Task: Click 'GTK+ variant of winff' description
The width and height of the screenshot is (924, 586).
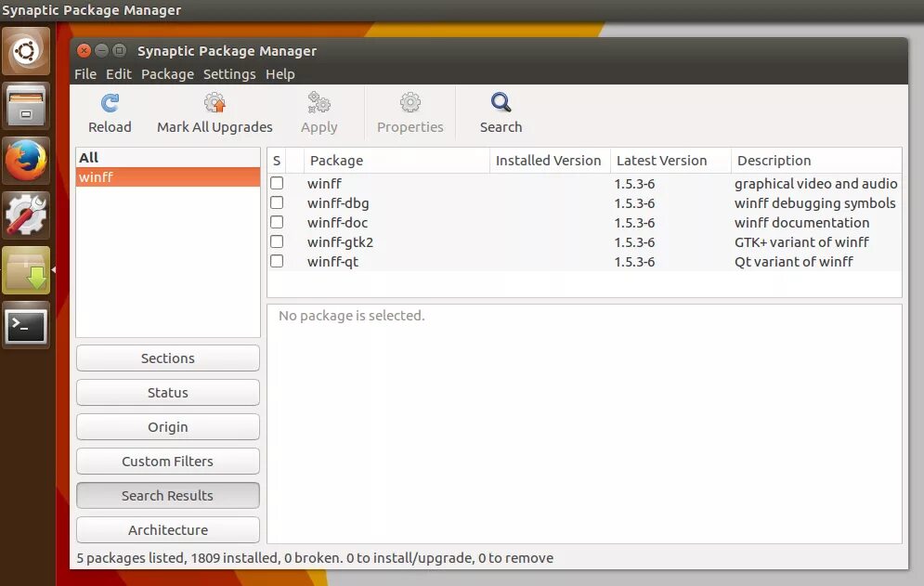Action: tap(801, 242)
